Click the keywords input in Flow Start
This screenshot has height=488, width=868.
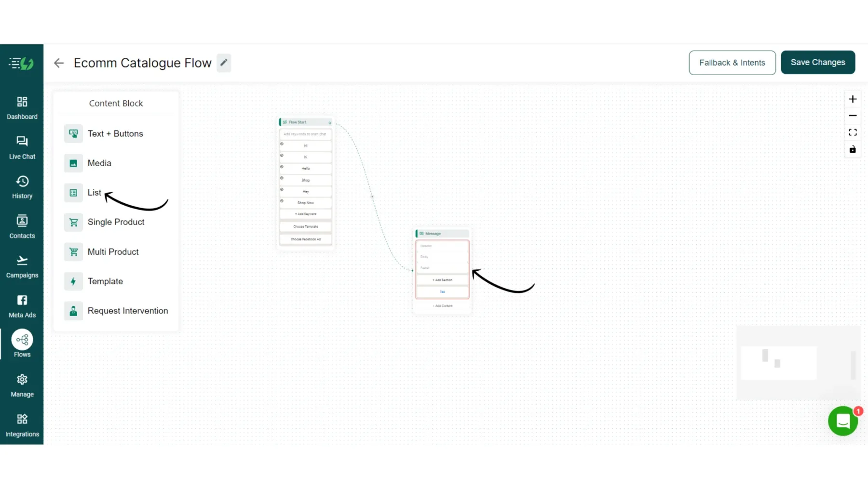[x=306, y=134]
